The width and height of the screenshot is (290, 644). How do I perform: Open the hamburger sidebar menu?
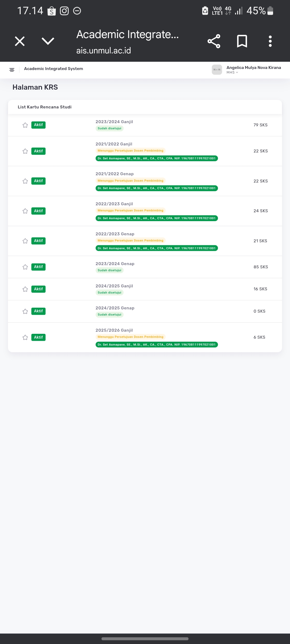pos(12,70)
